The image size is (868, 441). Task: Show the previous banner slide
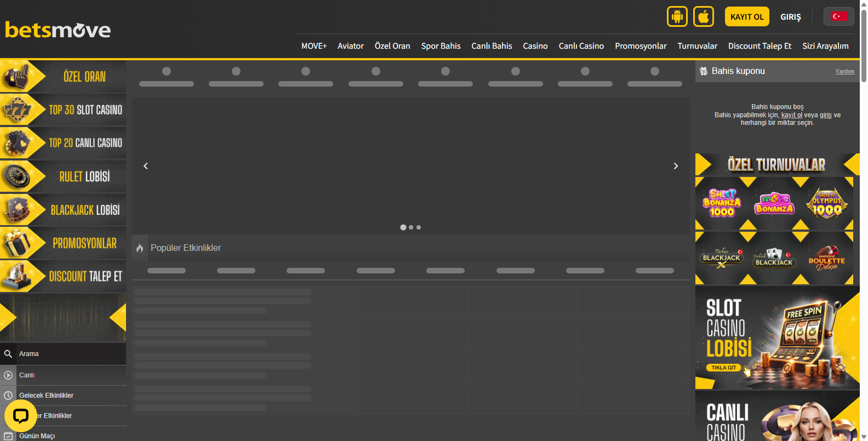pyautogui.click(x=146, y=166)
